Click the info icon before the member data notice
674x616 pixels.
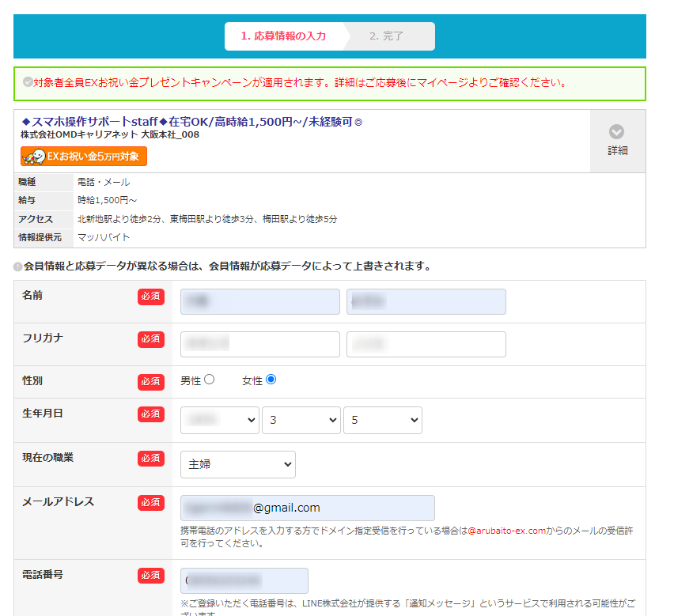17,265
